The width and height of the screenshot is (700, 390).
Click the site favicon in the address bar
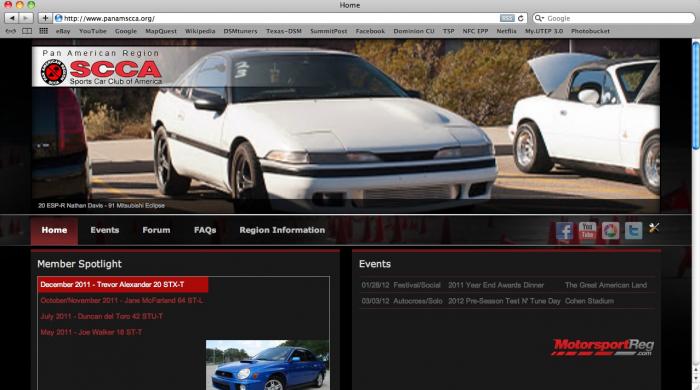pos(58,18)
